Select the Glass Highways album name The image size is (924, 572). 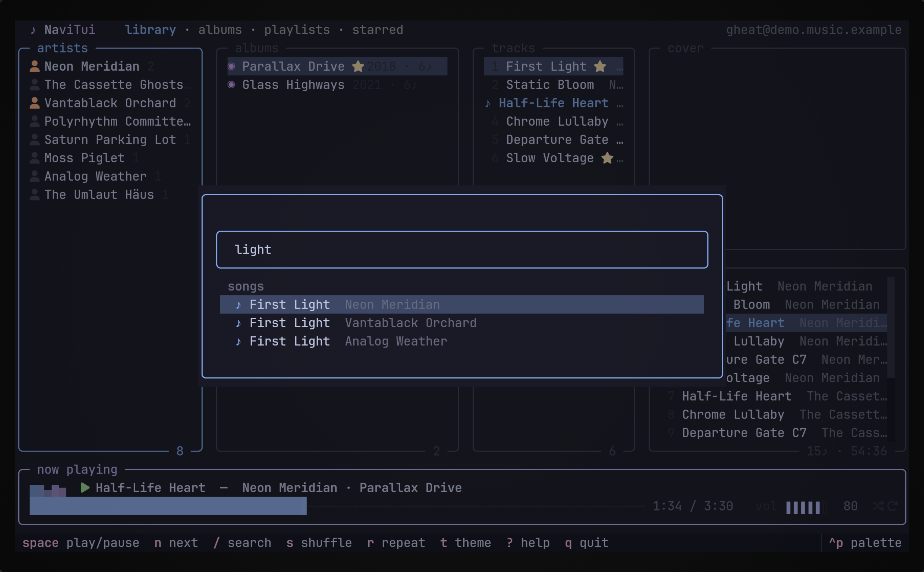tap(293, 85)
